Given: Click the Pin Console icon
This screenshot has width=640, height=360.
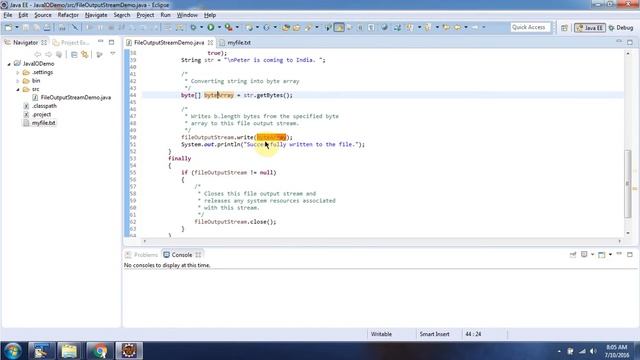Looking at the screenshot, I should click(573, 255).
